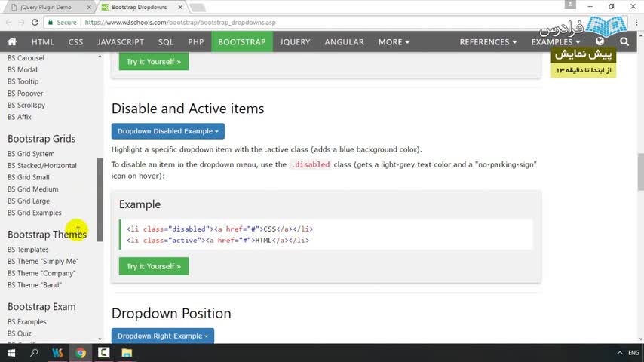The image size is (644, 362).
Task: Open WebStorm from the taskbar
Action: [x=57, y=352]
